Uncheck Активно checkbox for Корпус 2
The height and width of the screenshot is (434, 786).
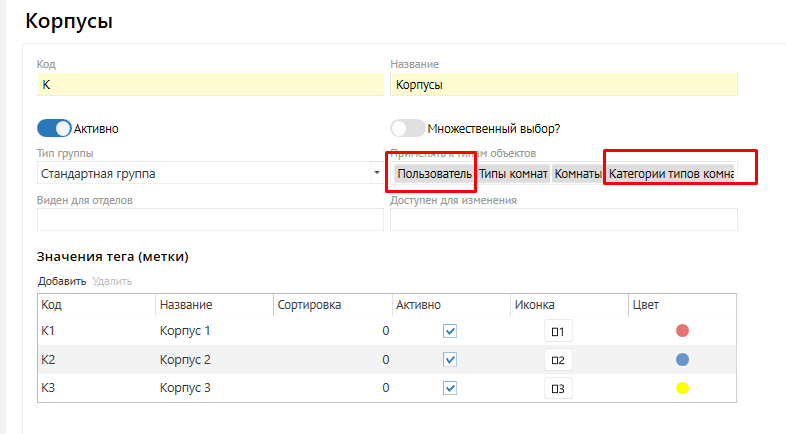point(450,360)
